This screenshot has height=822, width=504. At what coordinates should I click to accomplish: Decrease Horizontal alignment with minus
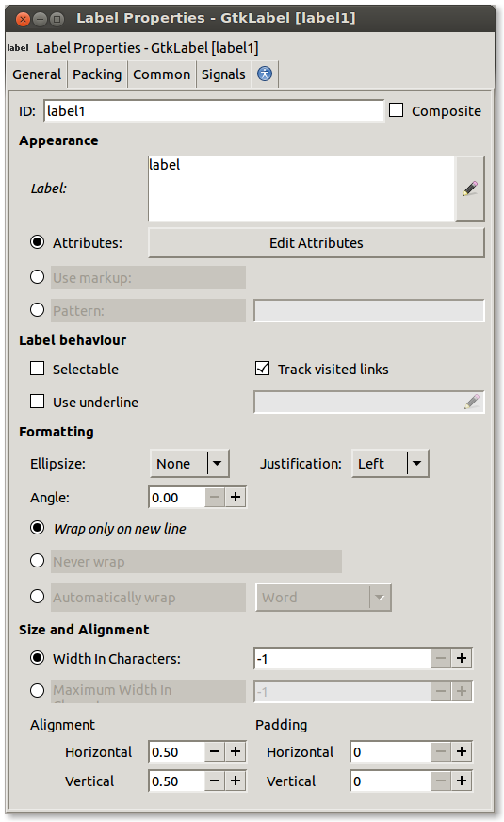click(x=215, y=751)
